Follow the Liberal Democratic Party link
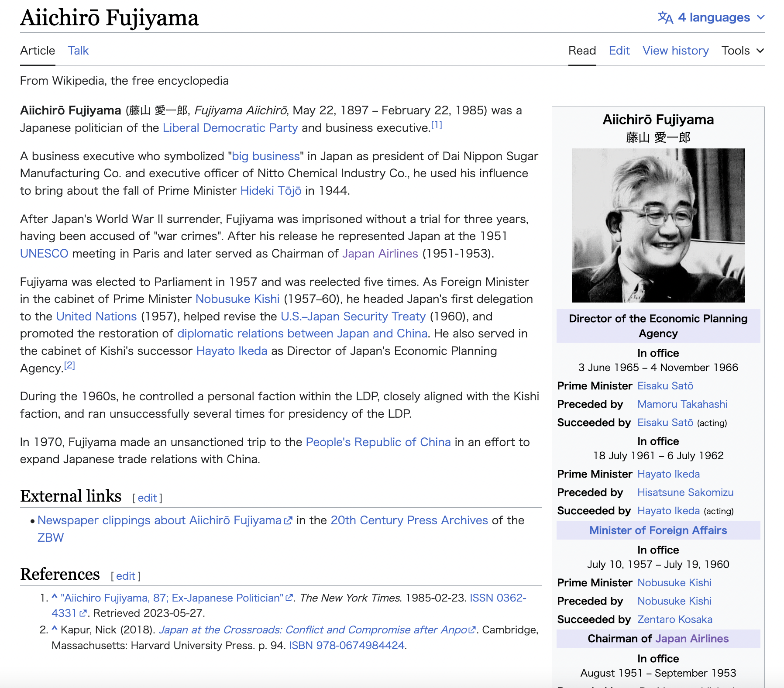This screenshot has height=688, width=784. (230, 128)
